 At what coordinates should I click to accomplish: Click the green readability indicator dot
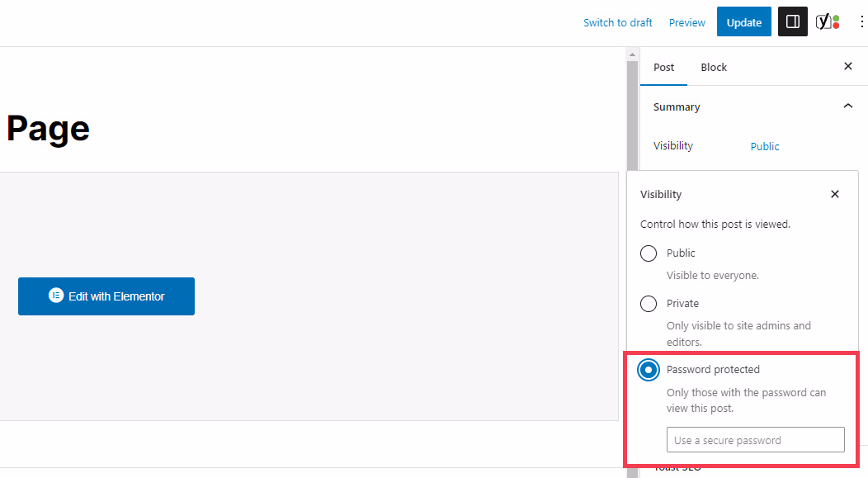pos(836,17)
